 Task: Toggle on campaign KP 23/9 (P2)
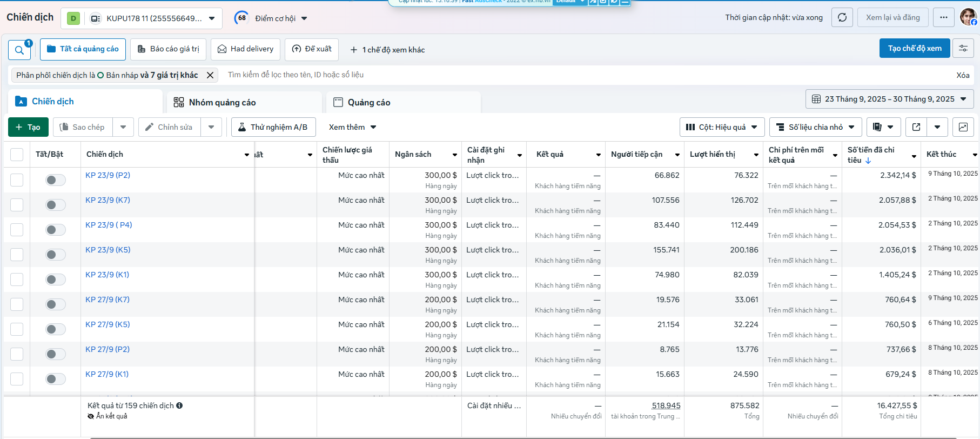pos(55,180)
